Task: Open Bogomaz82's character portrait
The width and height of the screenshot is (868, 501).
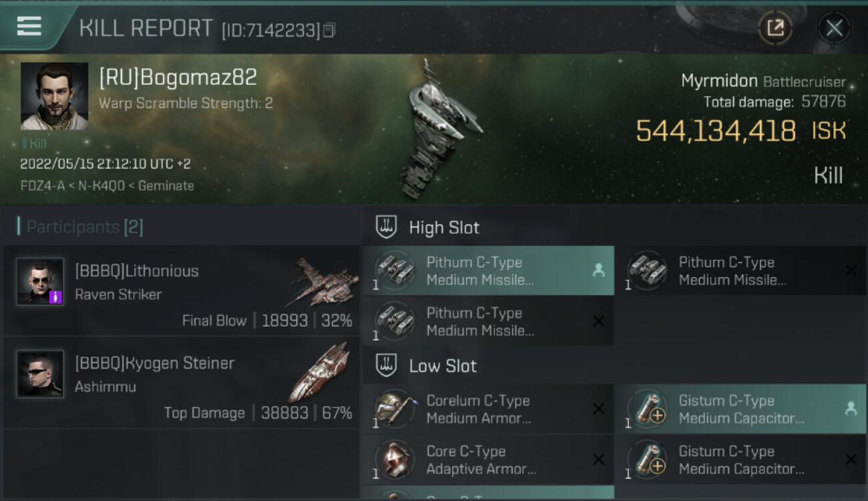Action: (x=54, y=96)
